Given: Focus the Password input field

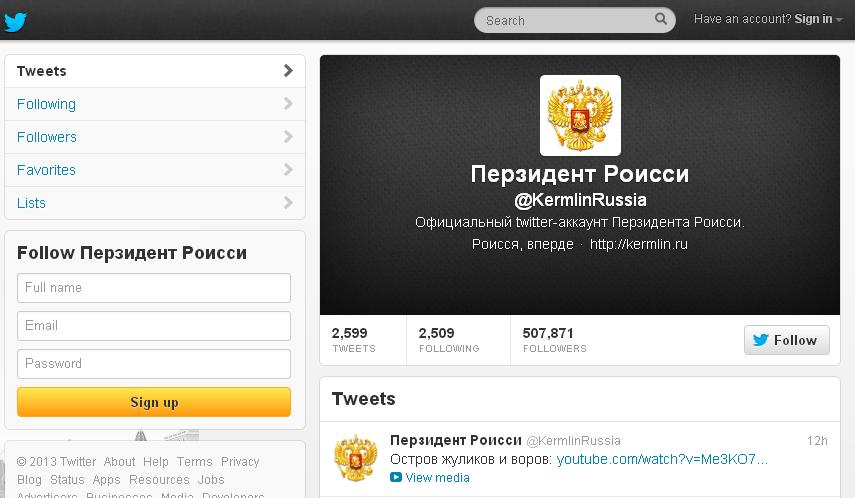Looking at the screenshot, I should point(154,364).
